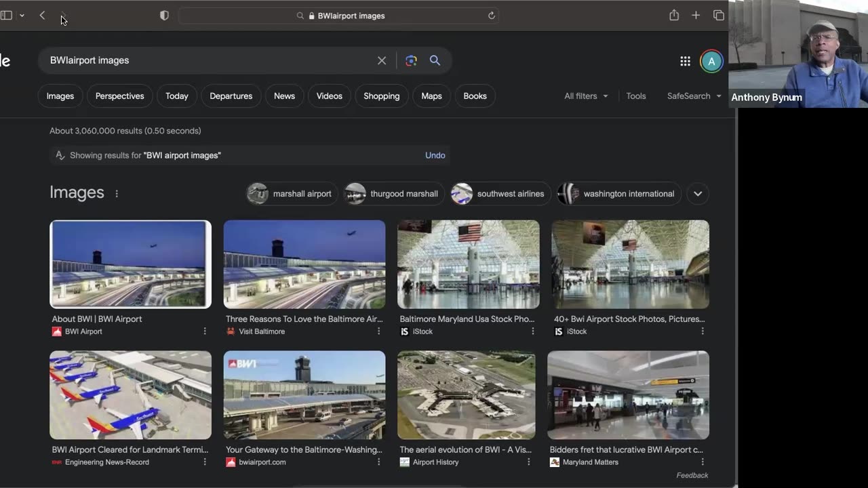Click Safari sidebar toggle icon
The width and height of the screenshot is (868, 488).
[6, 16]
